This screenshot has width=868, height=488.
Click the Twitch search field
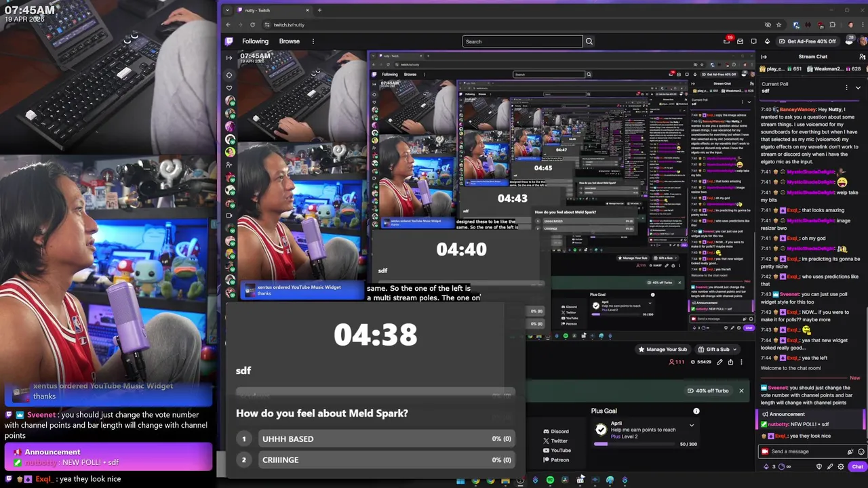coord(522,41)
